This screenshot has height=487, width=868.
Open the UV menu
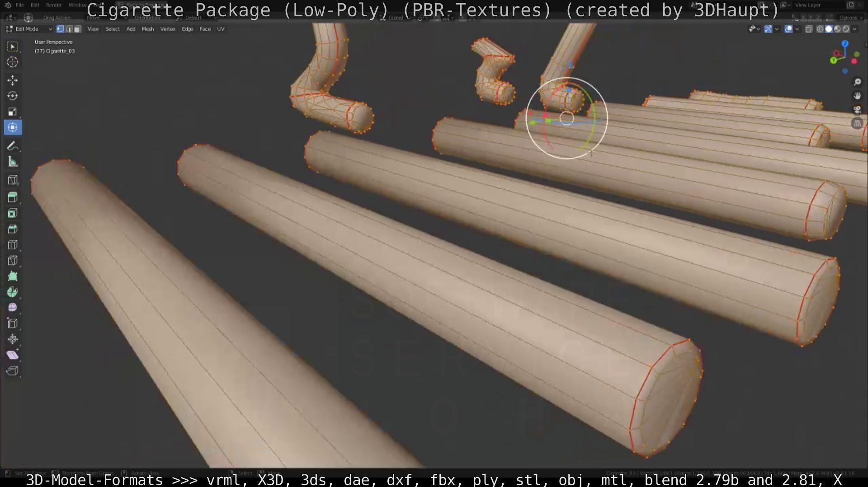point(221,29)
